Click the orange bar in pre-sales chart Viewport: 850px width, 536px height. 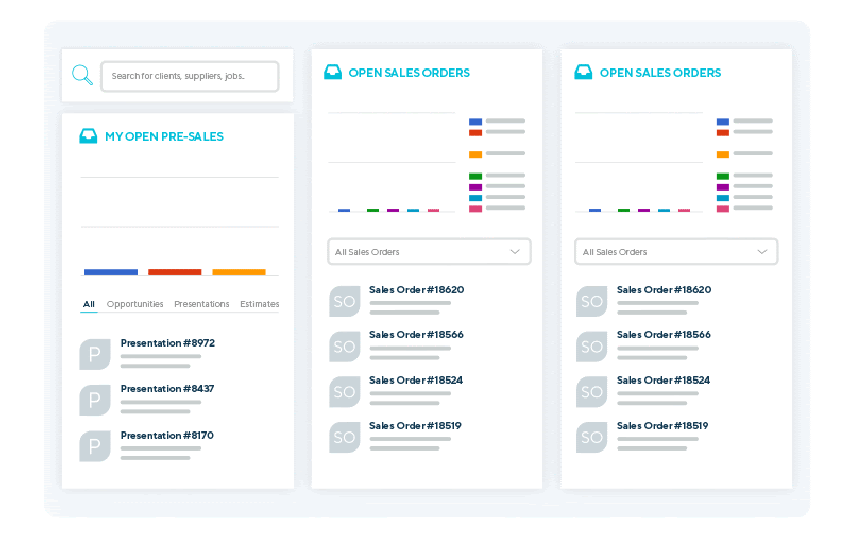(x=239, y=272)
